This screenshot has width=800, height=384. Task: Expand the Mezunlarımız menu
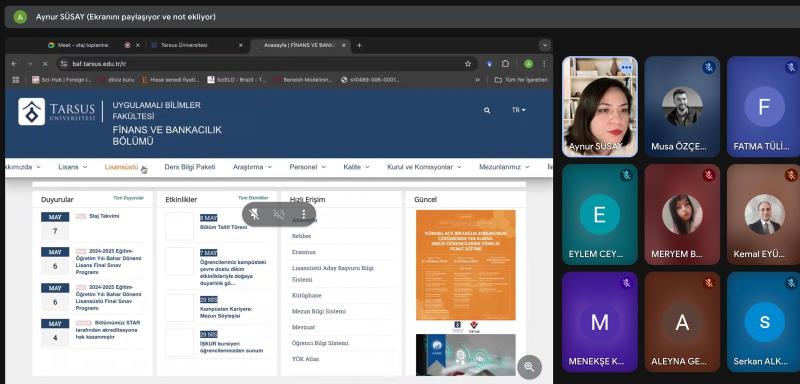pos(504,167)
